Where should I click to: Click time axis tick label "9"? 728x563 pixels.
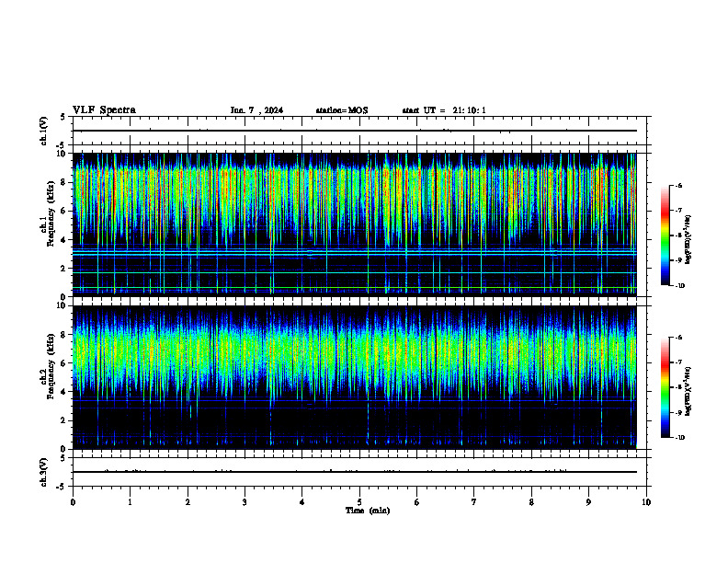point(588,502)
